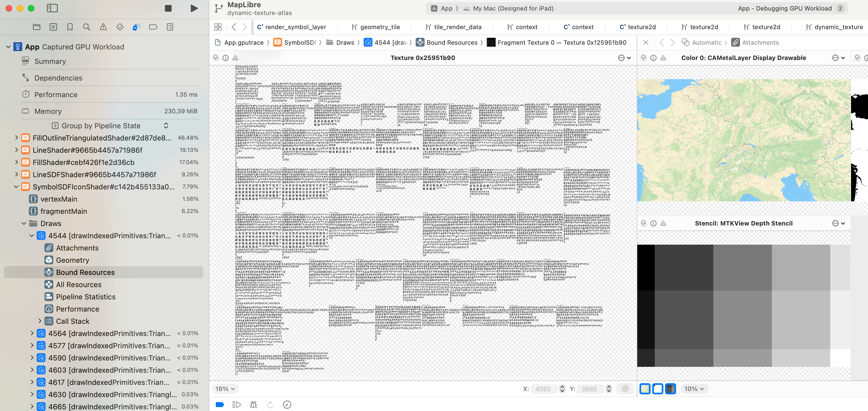Toggle the white depth attachment thumbnail
This screenshot has width=868, height=411.
(x=658, y=389)
